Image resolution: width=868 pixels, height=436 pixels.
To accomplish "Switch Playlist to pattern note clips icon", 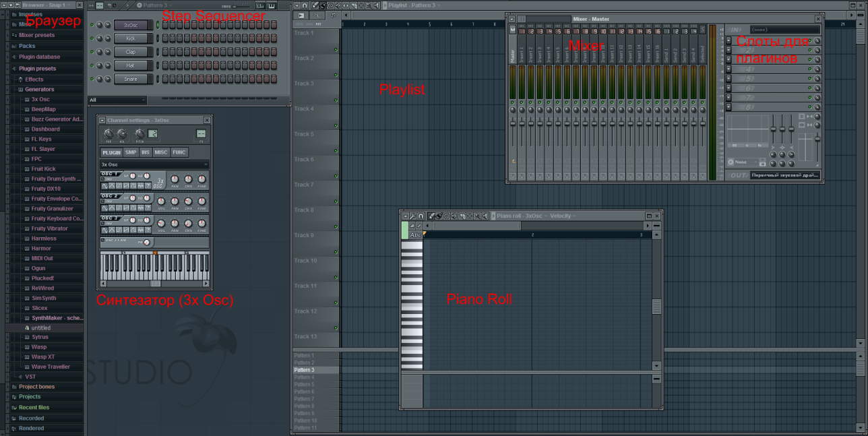I will 334,15.
